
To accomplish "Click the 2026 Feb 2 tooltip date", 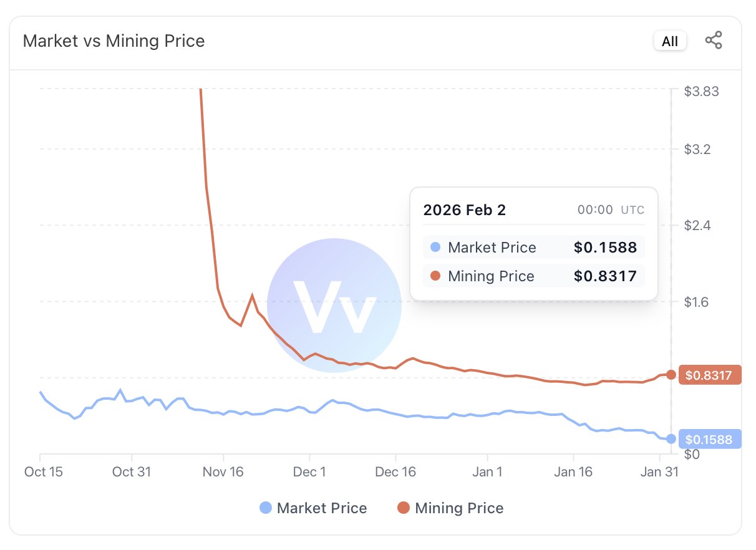I will (465, 210).
